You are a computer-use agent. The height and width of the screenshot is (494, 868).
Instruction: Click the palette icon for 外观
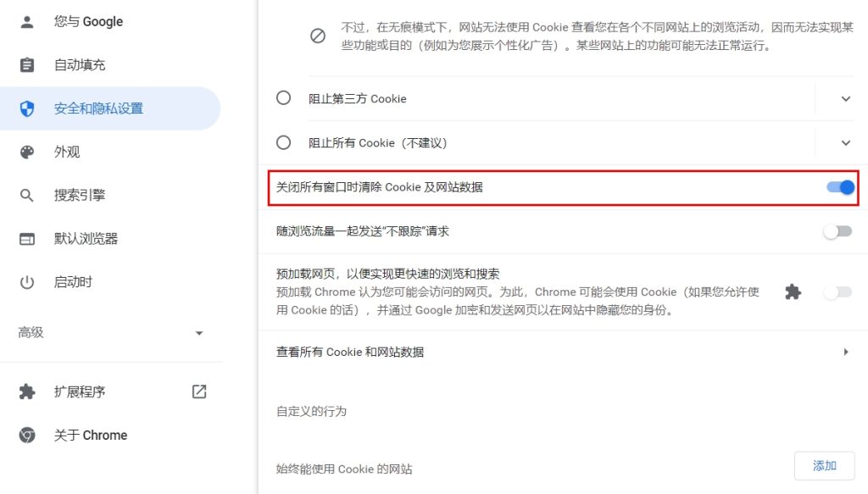(26, 152)
